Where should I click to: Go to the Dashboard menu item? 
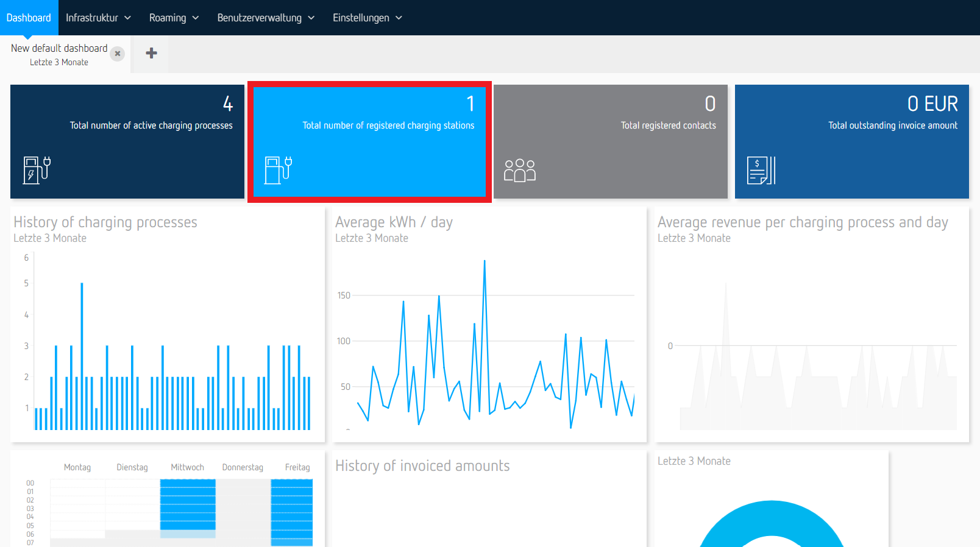[29, 18]
